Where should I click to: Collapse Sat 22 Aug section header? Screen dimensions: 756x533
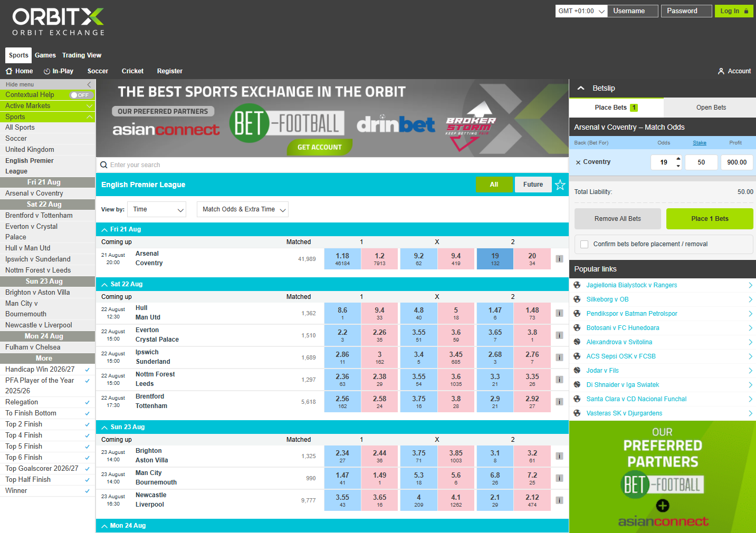coord(332,284)
